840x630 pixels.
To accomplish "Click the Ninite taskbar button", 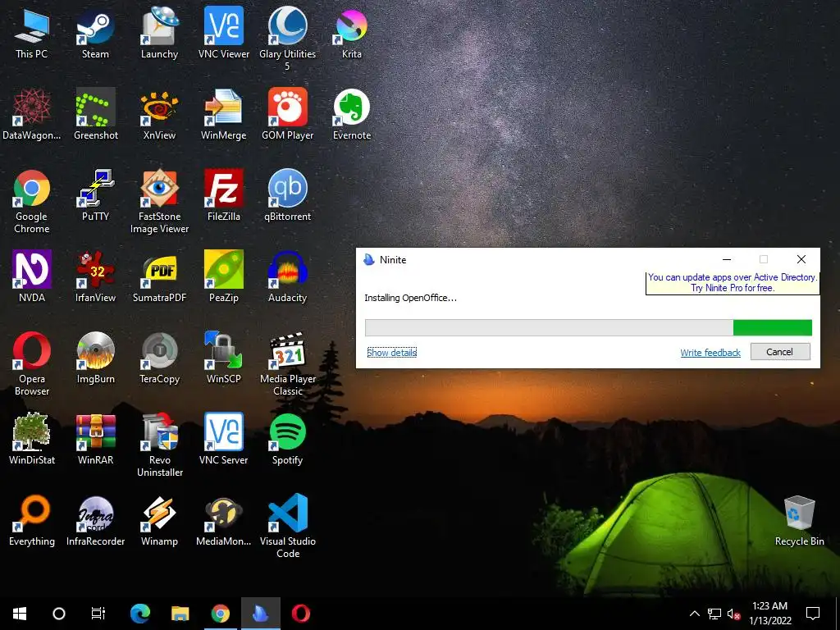I will pyautogui.click(x=260, y=614).
